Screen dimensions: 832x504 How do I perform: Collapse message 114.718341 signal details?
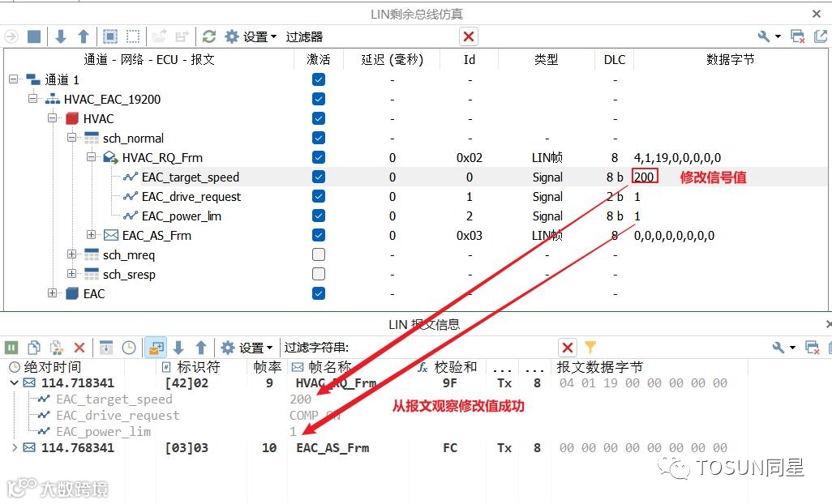click(15, 382)
